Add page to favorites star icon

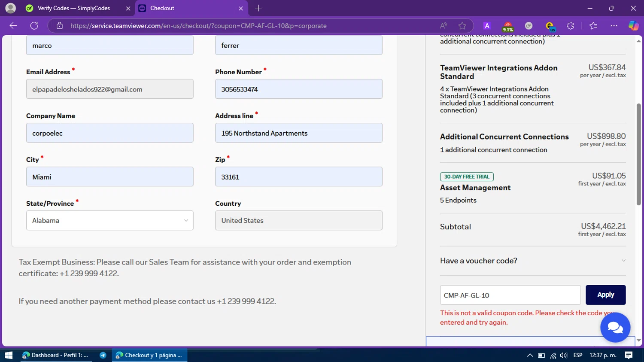tap(462, 26)
